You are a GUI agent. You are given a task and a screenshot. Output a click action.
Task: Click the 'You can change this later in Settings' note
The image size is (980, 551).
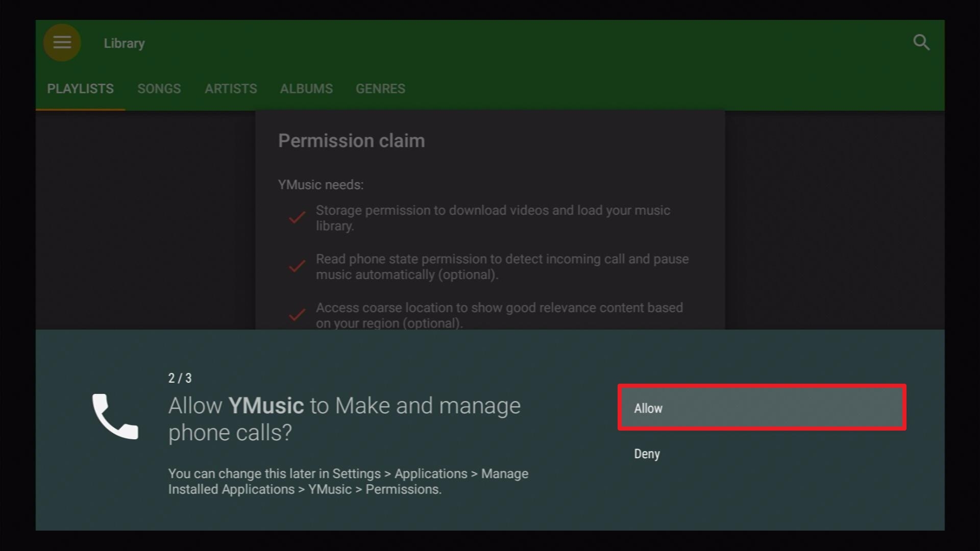pyautogui.click(x=348, y=481)
